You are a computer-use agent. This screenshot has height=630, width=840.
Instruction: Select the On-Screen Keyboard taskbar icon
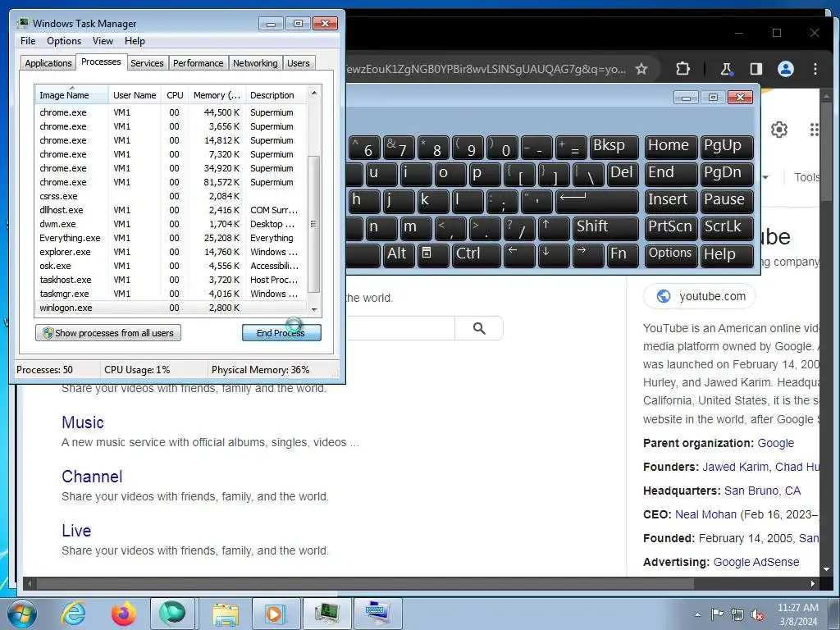378,614
